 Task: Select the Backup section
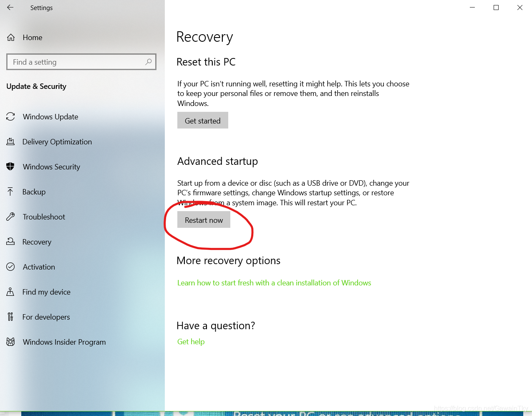[x=34, y=192]
